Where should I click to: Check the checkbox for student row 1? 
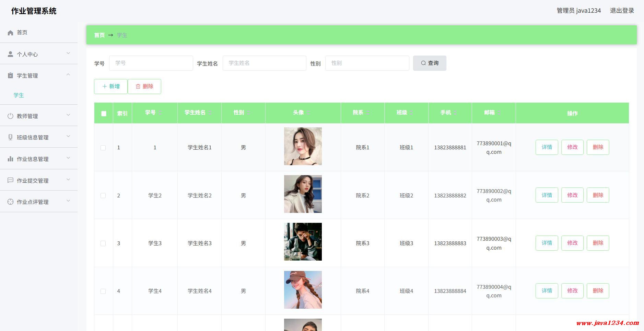click(x=103, y=148)
